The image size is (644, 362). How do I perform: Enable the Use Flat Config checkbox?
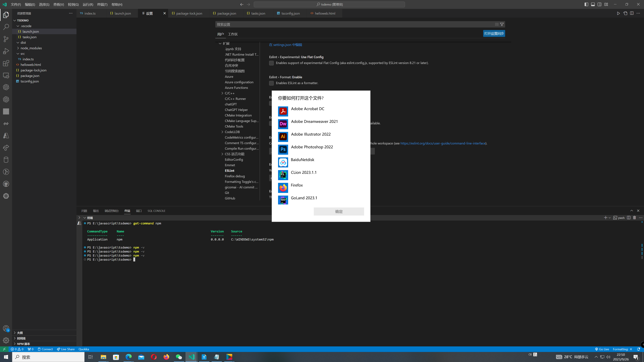[x=271, y=63]
